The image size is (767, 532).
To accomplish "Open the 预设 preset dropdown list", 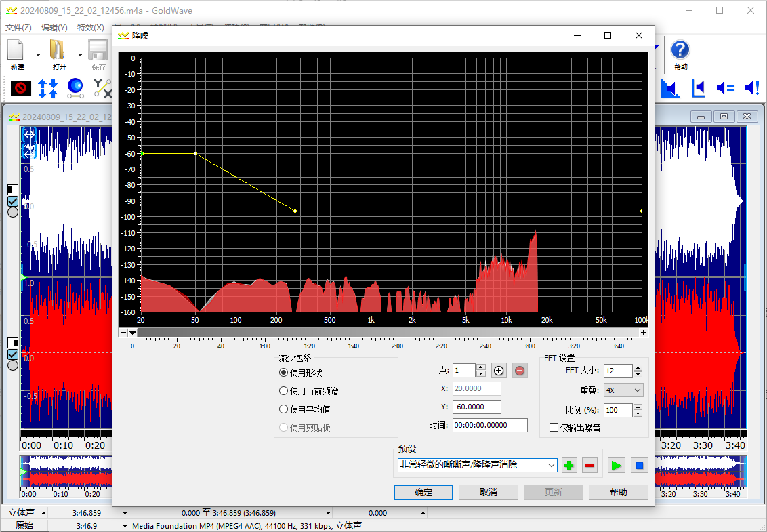I will (551, 465).
